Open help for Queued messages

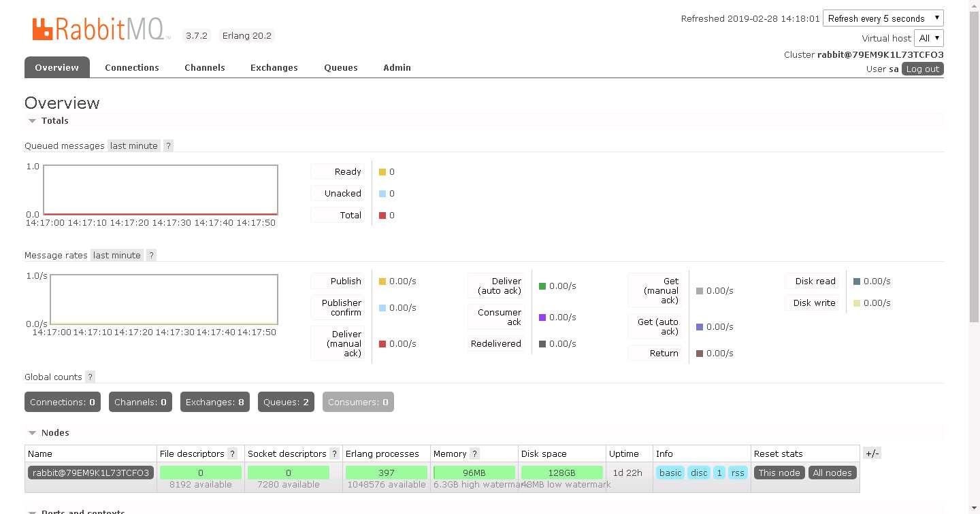(x=168, y=145)
